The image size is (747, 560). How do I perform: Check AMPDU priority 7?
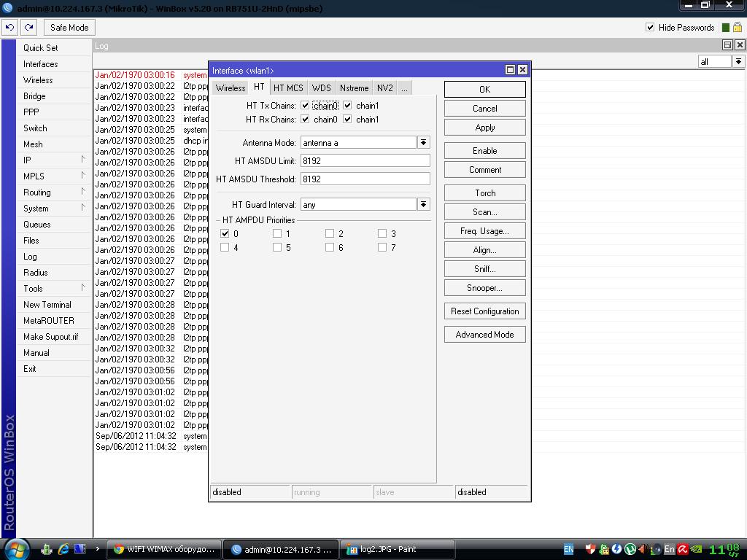[382, 247]
